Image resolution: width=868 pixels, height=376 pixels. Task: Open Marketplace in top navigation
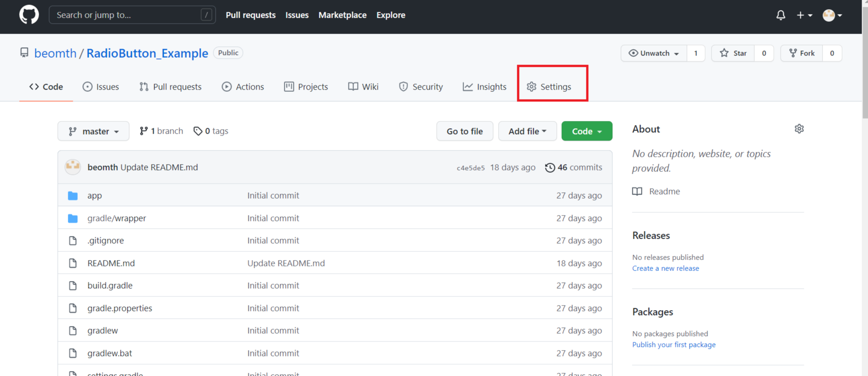click(x=343, y=15)
